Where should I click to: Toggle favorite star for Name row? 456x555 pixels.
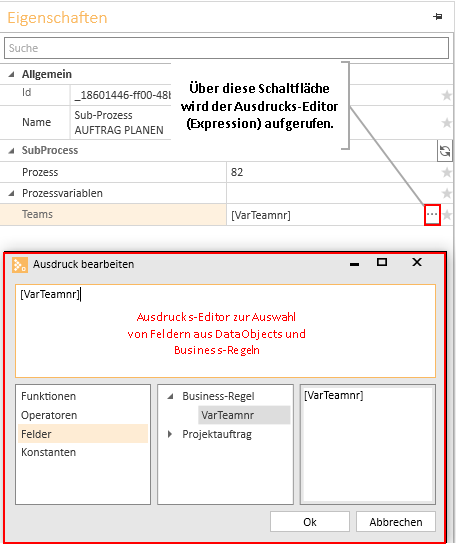[446, 122]
